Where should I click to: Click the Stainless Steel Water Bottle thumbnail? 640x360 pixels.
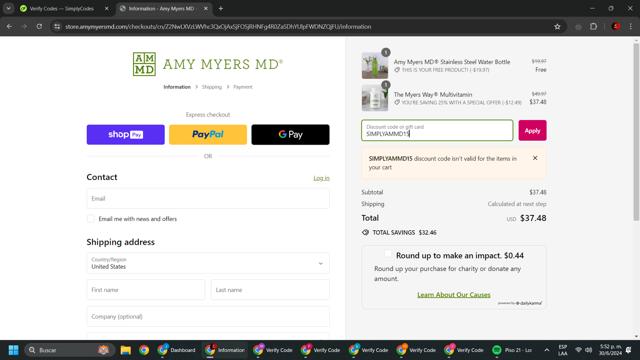[x=375, y=65]
